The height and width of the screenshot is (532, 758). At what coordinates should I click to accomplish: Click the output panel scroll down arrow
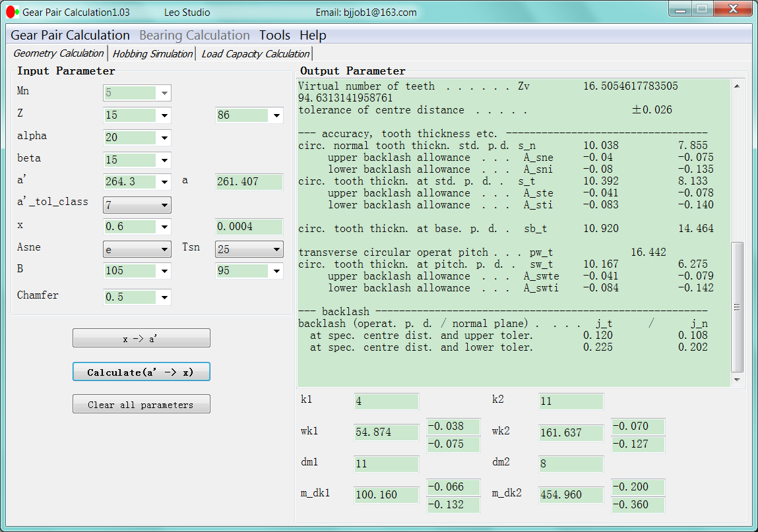737,380
